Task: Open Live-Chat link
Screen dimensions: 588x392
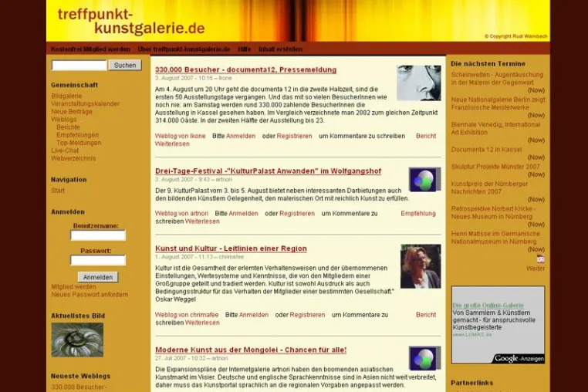Action: click(65, 150)
